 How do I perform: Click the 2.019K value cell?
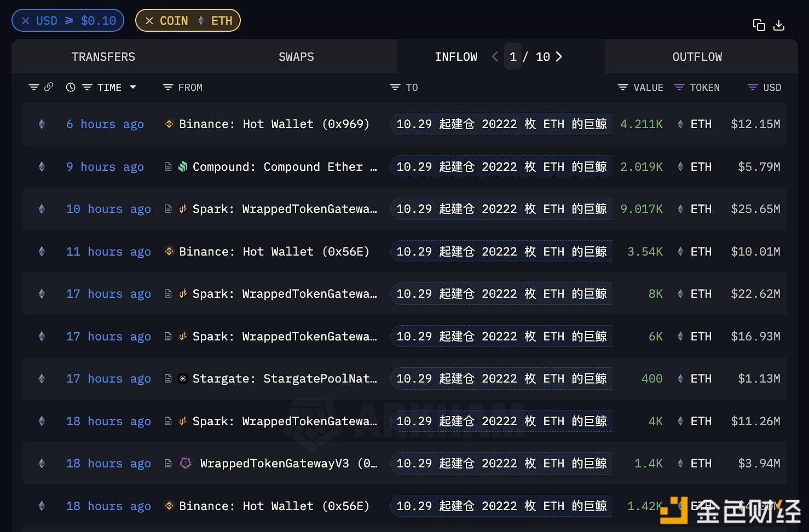point(642,167)
